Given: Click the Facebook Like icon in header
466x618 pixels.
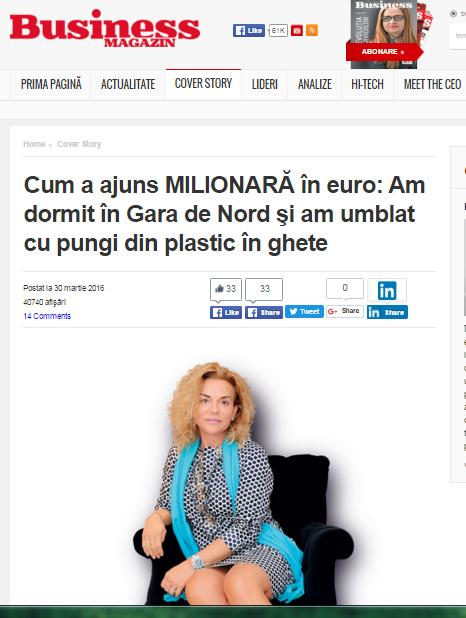Looking at the screenshot, I should [248, 30].
